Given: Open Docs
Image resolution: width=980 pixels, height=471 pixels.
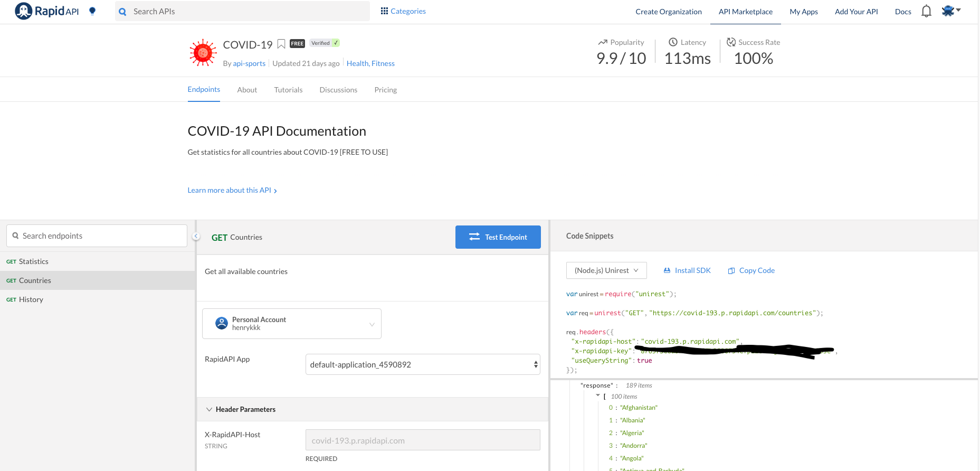Looking at the screenshot, I should click(903, 12).
